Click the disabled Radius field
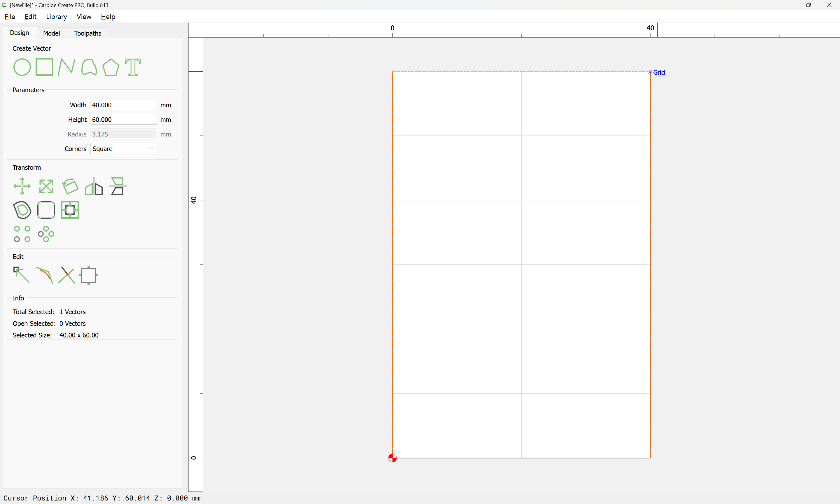The image size is (840, 504). coord(123,134)
